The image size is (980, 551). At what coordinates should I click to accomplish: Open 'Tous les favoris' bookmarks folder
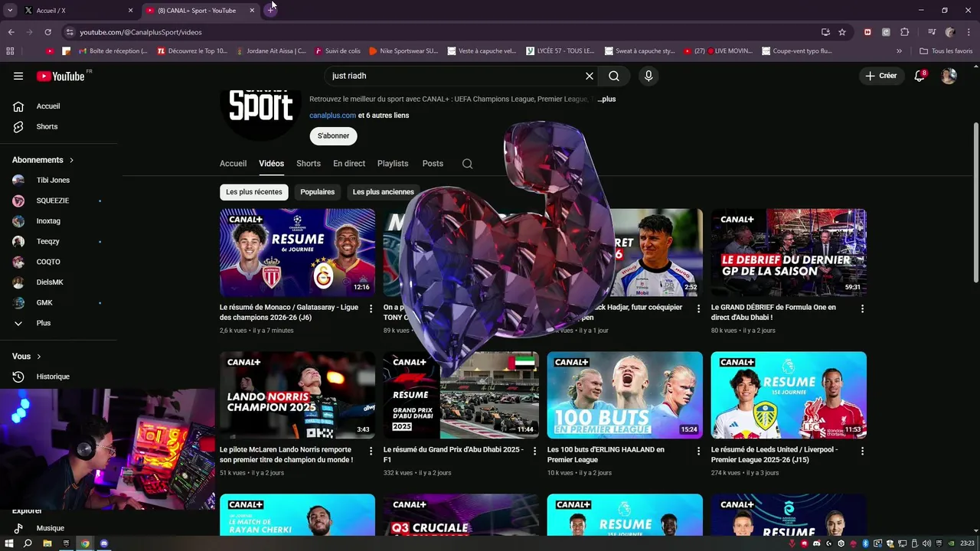click(946, 51)
